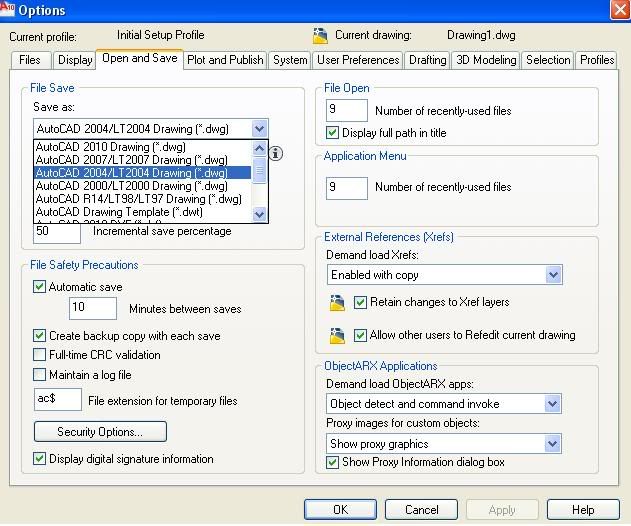The image size is (631, 526).
Task: Close the Options dialog with the X button
Action: (620, 10)
